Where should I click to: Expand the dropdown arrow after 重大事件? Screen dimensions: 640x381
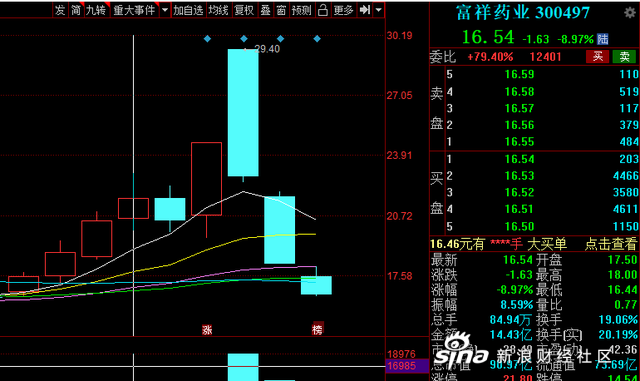click(x=165, y=10)
